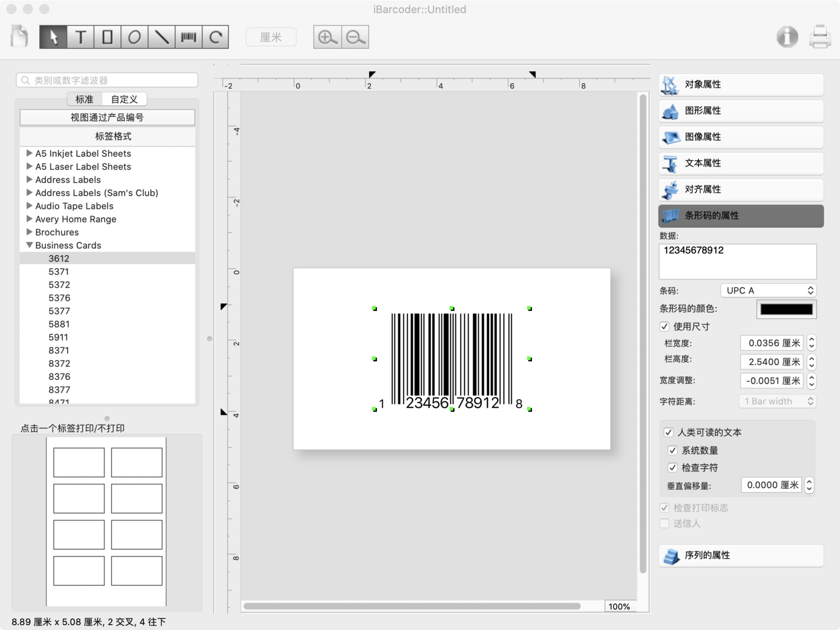
Task: Click the zoom in magnifier icon
Action: tap(327, 36)
